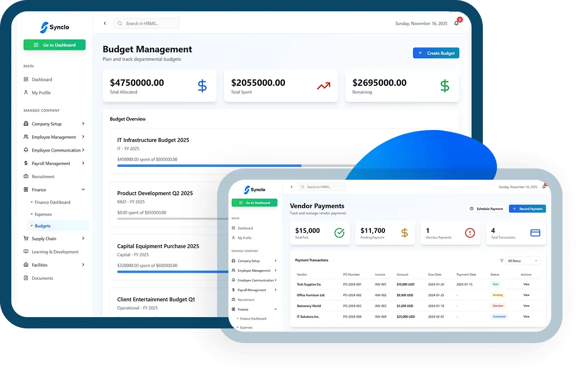Go to Recruitment in the main sidebar
Screen dimensions: 588x381
pyautogui.click(x=43, y=176)
